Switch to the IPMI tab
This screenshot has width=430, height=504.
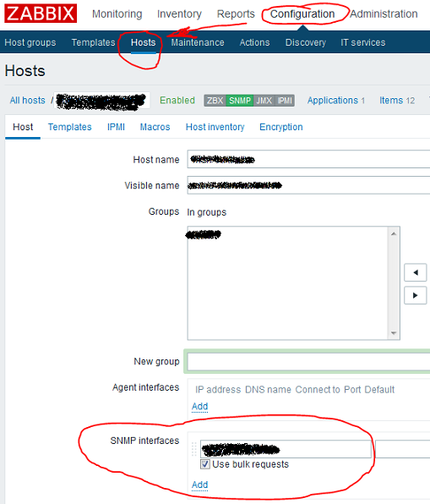(x=116, y=127)
